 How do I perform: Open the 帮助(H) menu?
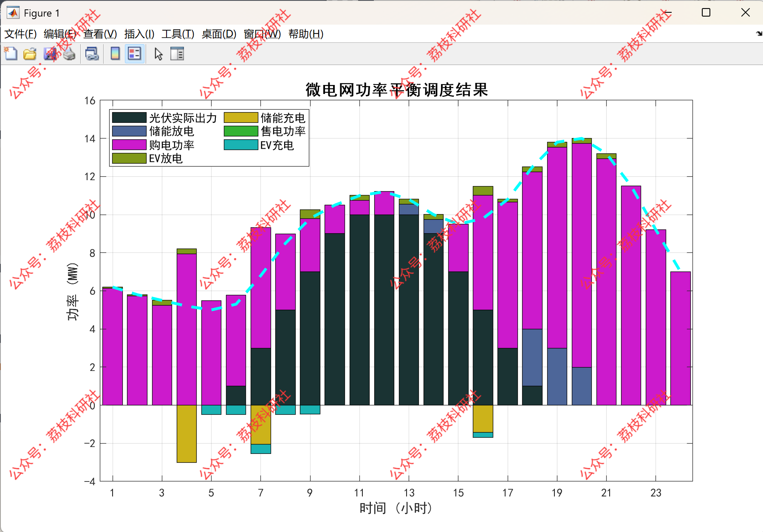pos(306,34)
